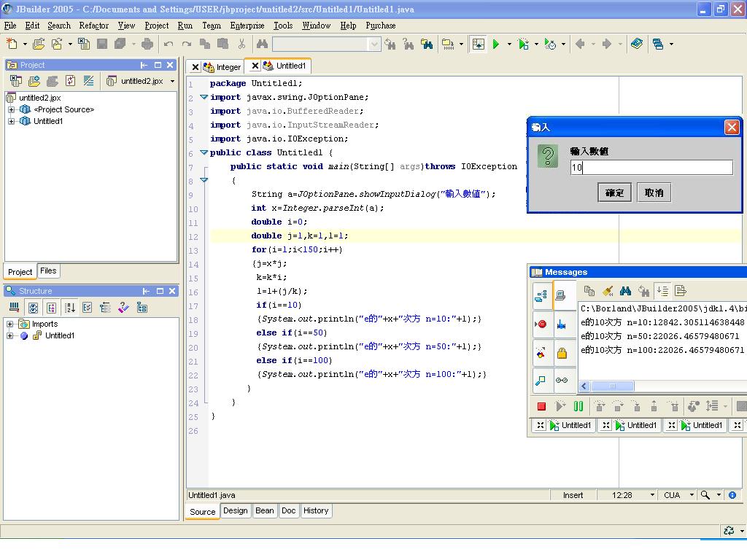Click the Structure sort order icon
Viewport: 747px width, 560px height.
tap(69, 308)
